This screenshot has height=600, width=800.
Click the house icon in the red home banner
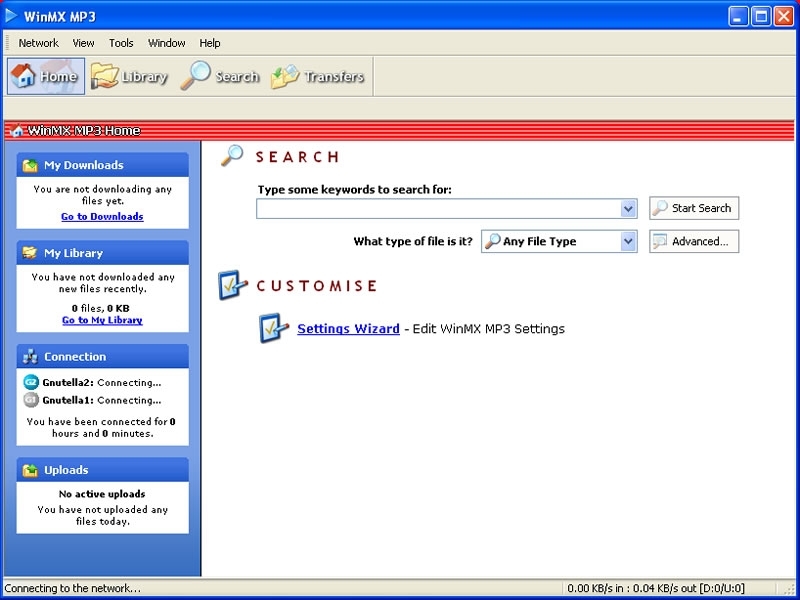click(x=17, y=131)
